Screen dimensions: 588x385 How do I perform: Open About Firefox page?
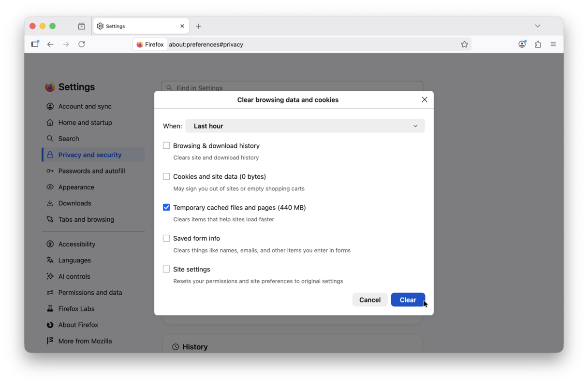93,325
